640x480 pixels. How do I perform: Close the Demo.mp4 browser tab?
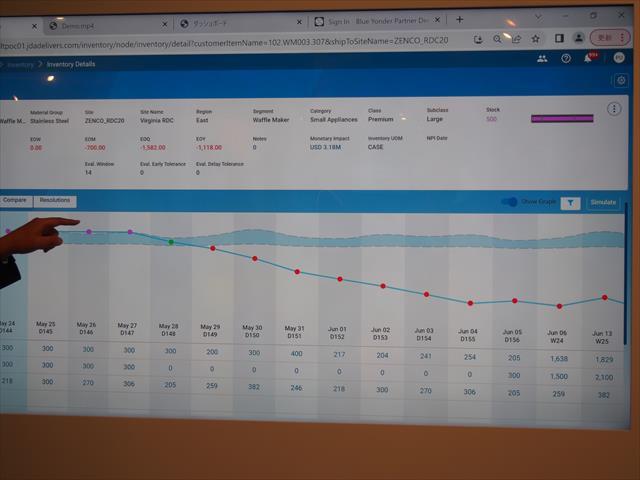[164, 24]
